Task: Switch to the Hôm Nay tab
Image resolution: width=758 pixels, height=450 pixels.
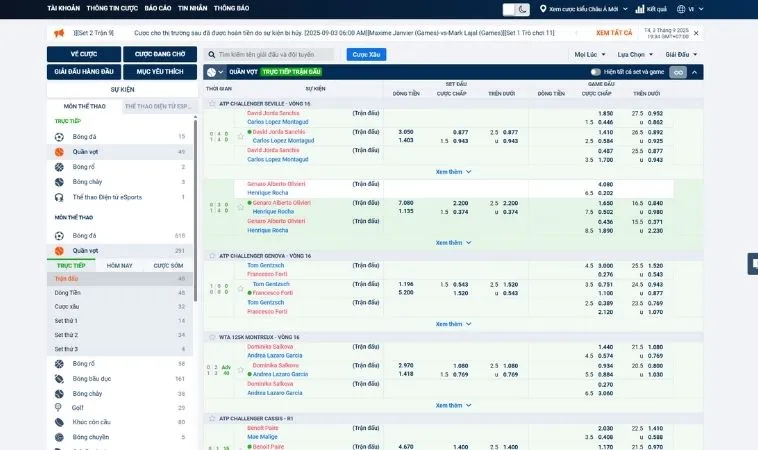Action: tap(120, 265)
